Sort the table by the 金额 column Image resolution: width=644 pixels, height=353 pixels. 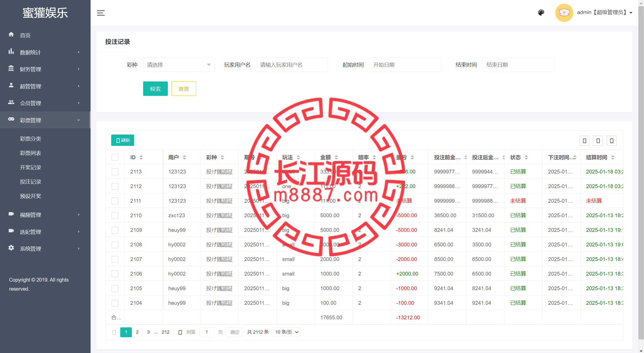(336, 157)
